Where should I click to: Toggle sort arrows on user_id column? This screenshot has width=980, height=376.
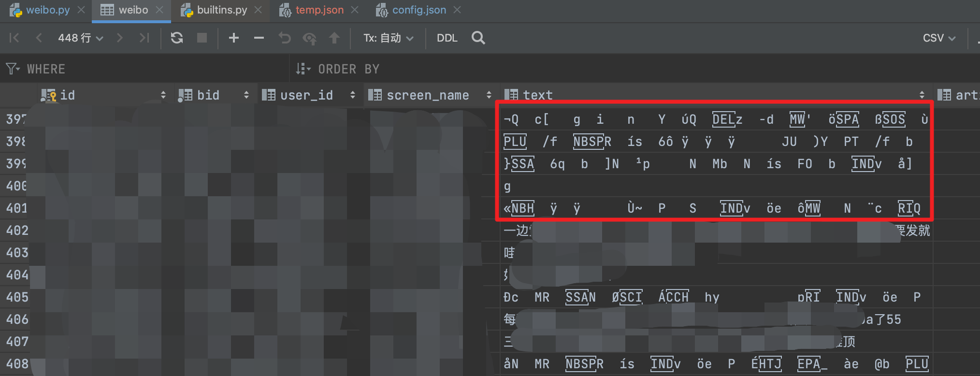coord(353,95)
